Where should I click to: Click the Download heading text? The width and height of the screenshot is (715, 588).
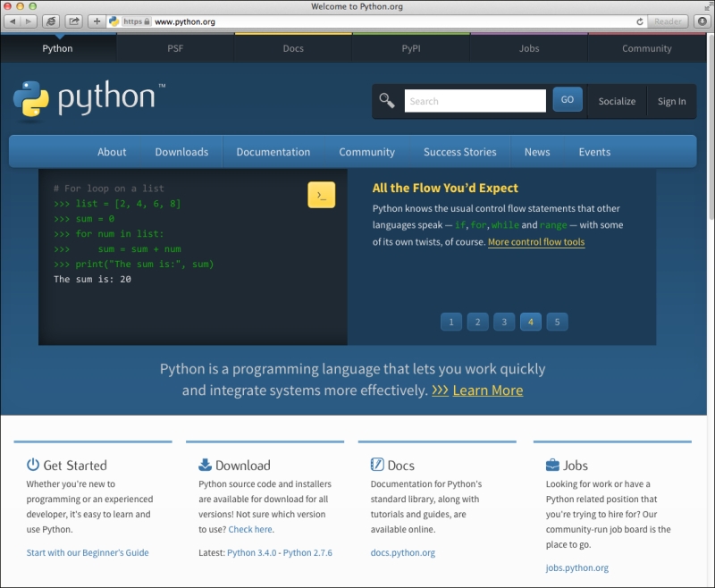(x=243, y=465)
